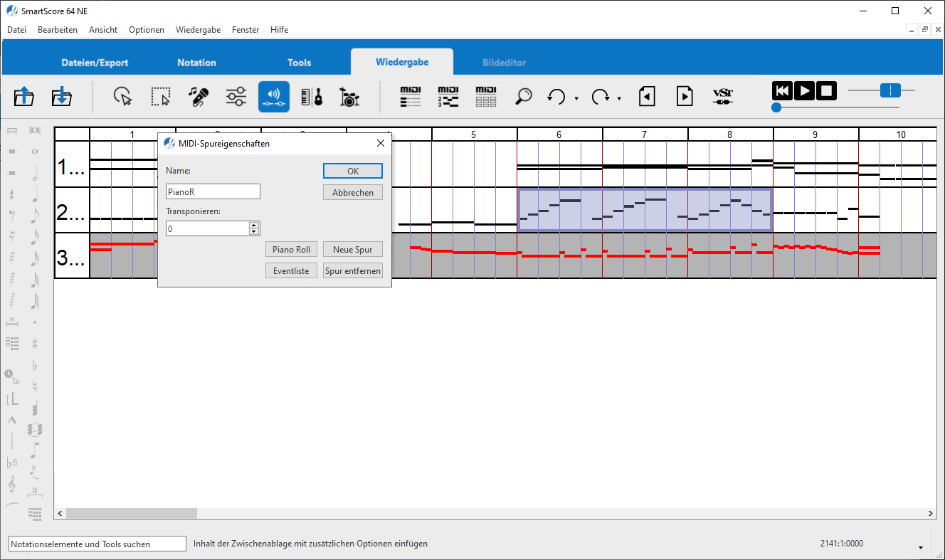Open the Wiedergabe menu in menu bar

click(198, 30)
